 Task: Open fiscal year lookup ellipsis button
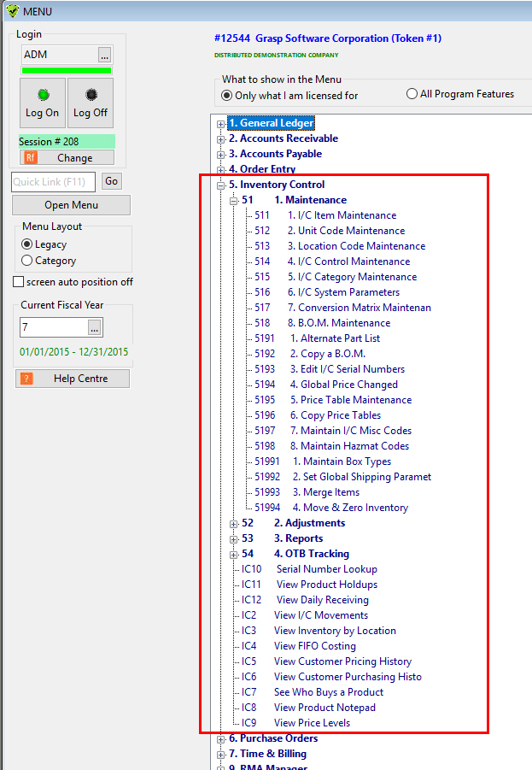(95, 327)
